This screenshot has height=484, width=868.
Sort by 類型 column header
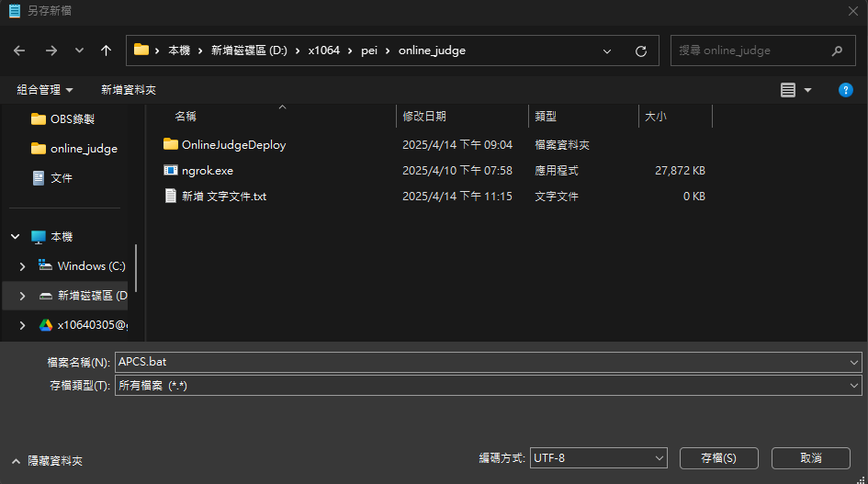coord(546,117)
